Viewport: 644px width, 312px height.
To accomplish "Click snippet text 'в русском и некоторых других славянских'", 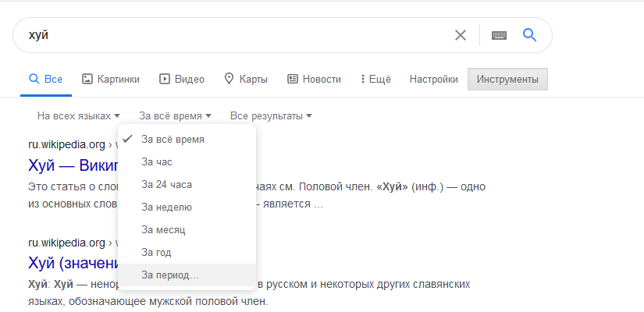I will pos(365,284).
